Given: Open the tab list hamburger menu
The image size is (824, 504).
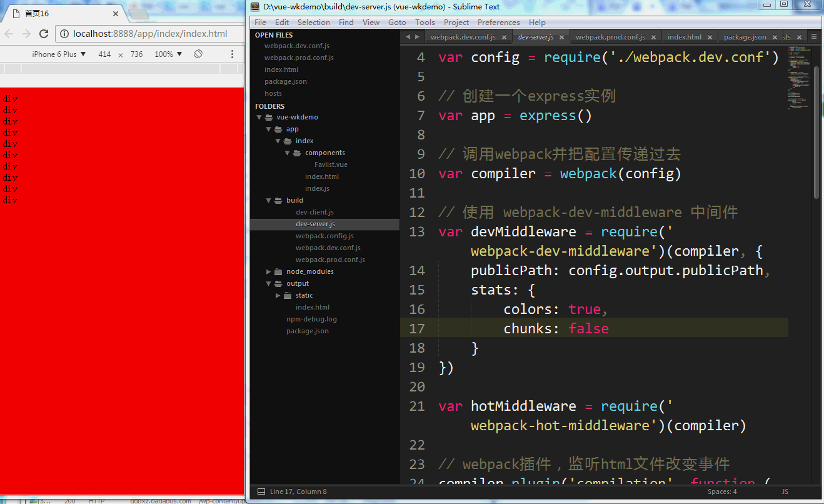Looking at the screenshot, I should tap(813, 37).
